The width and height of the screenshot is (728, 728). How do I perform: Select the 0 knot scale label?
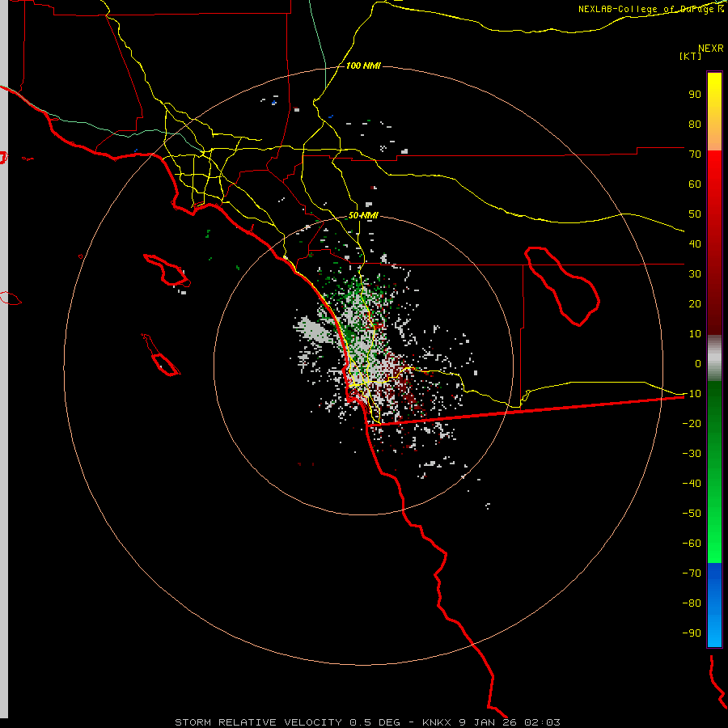(698, 364)
